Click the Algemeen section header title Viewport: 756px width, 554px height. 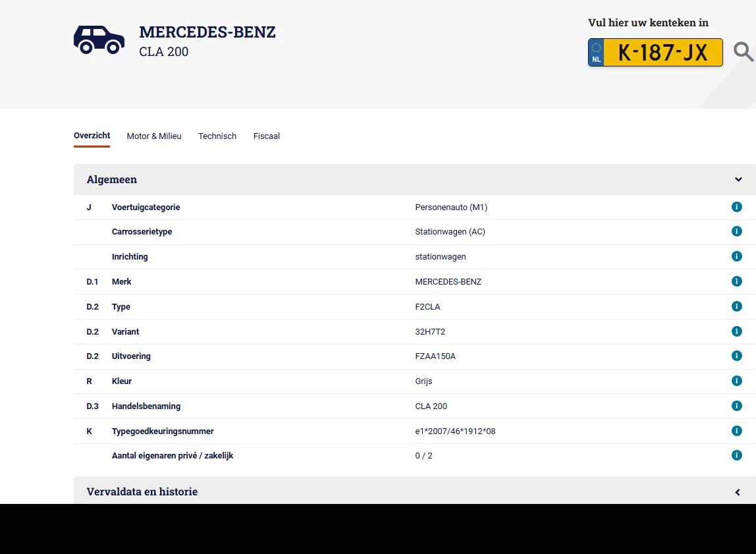click(111, 179)
